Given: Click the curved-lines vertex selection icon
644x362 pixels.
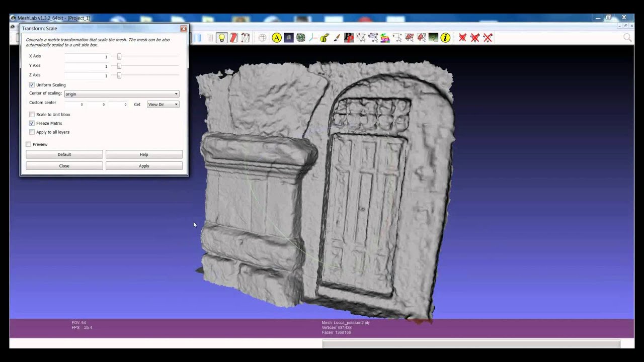Looking at the screenshot, I should click(x=361, y=38).
